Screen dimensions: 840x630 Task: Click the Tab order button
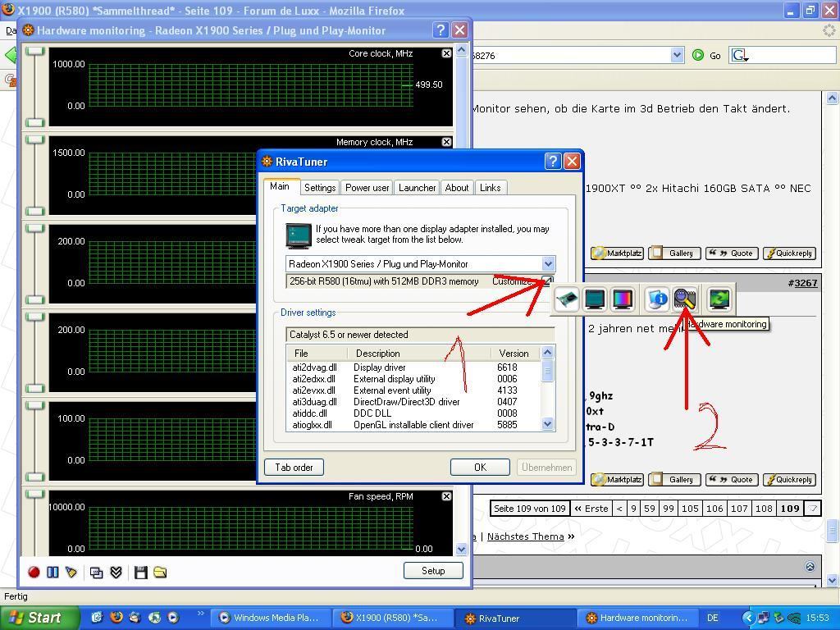coord(294,467)
